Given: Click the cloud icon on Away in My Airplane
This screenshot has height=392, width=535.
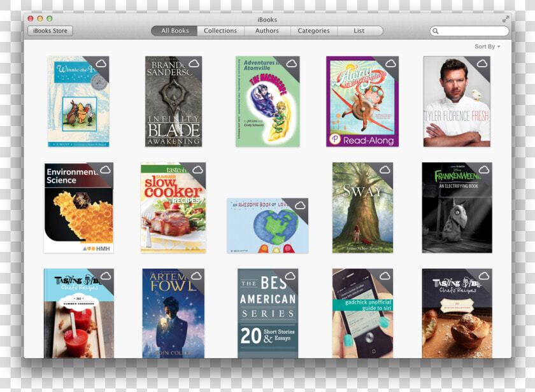Looking at the screenshot, I should point(390,64).
